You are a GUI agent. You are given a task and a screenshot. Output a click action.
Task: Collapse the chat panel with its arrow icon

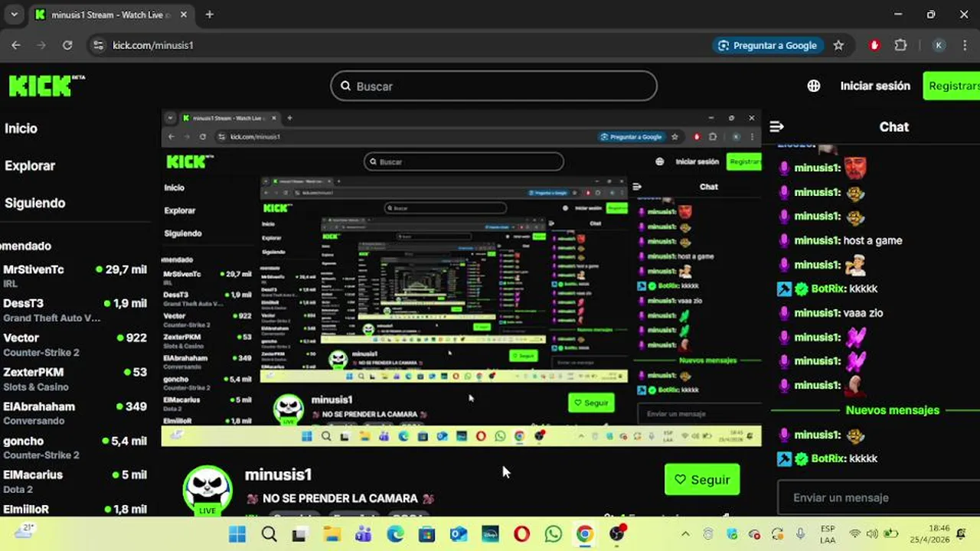click(776, 127)
